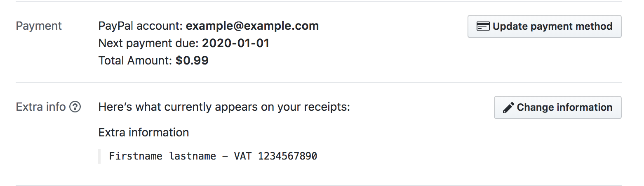The height and width of the screenshot is (186, 644).
Task: Select the example@example.com PayPal email
Action: [x=252, y=26]
